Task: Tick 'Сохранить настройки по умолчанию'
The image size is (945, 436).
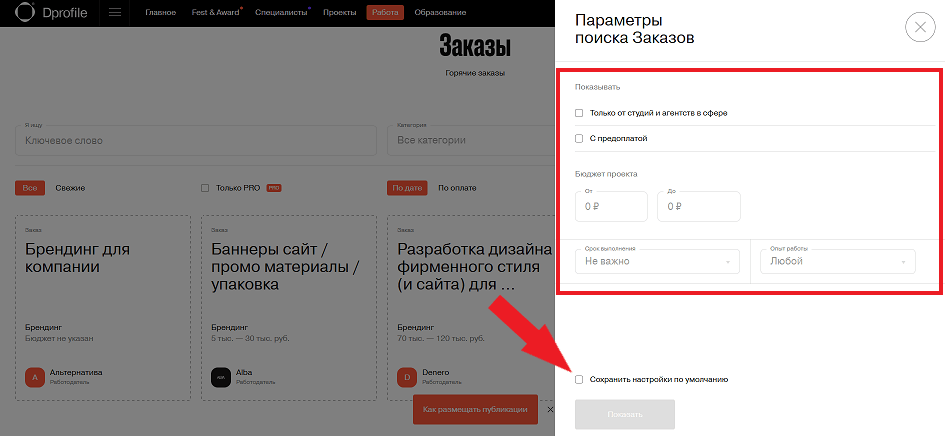Action: coord(579,379)
